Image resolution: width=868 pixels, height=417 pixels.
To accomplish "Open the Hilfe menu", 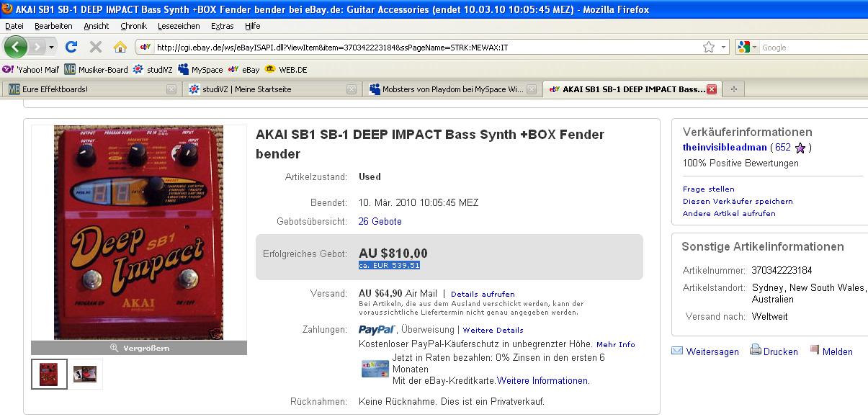I will point(253,26).
